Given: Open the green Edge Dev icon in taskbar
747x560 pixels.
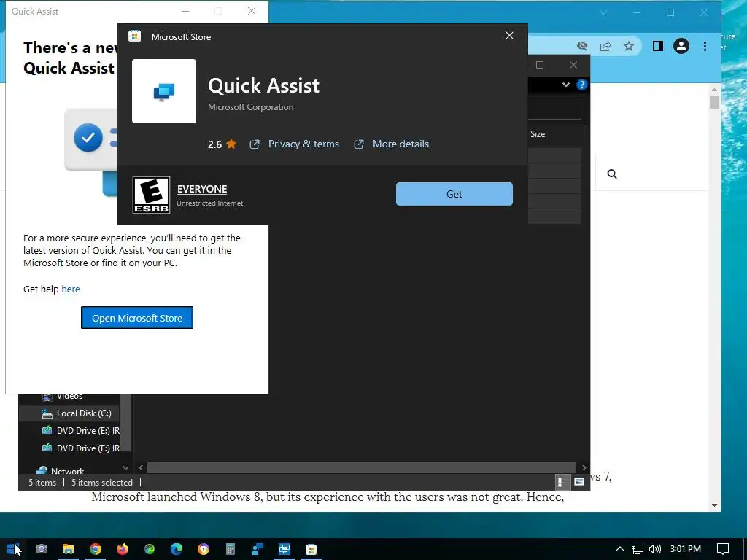Looking at the screenshot, I should click(150, 549).
